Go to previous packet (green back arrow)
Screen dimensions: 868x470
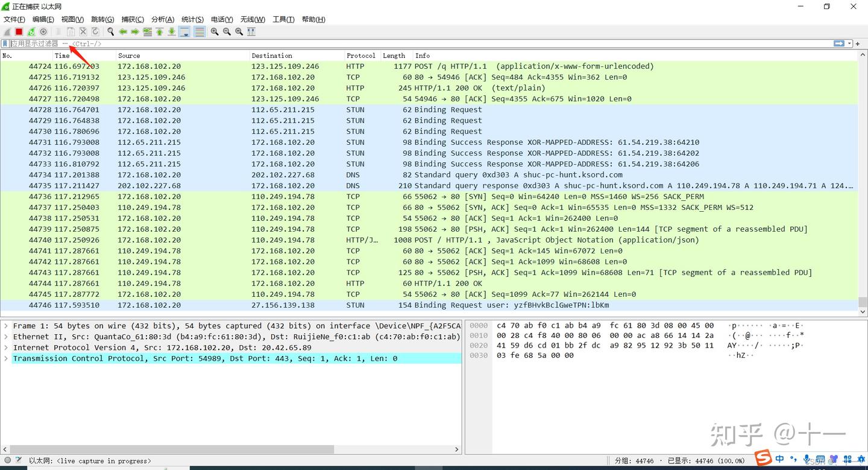click(x=124, y=31)
